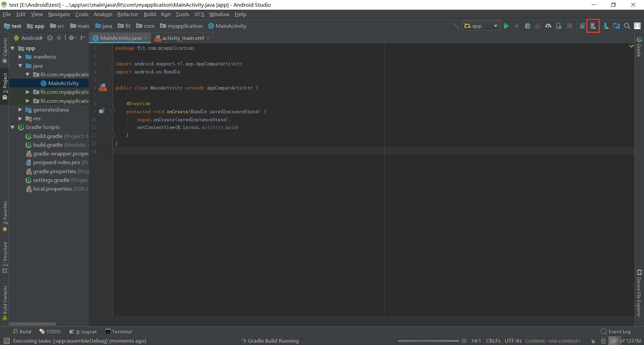Open the Event Log
This screenshot has width=644, height=345.
pyautogui.click(x=615, y=332)
